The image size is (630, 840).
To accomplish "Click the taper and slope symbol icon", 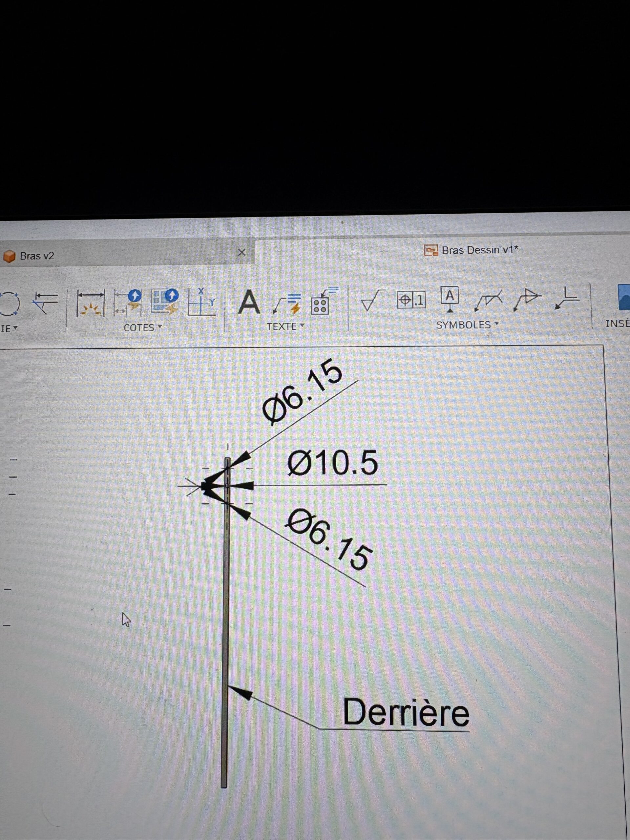I will click(x=528, y=299).
